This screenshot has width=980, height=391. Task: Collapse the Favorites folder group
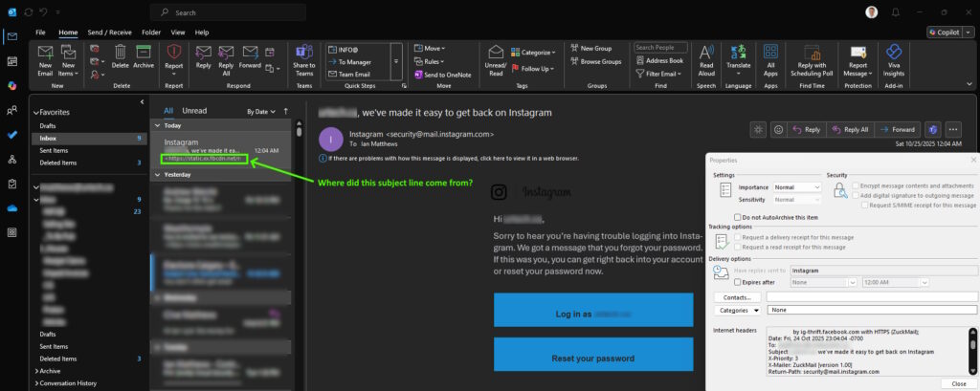[x=36, y=113]
